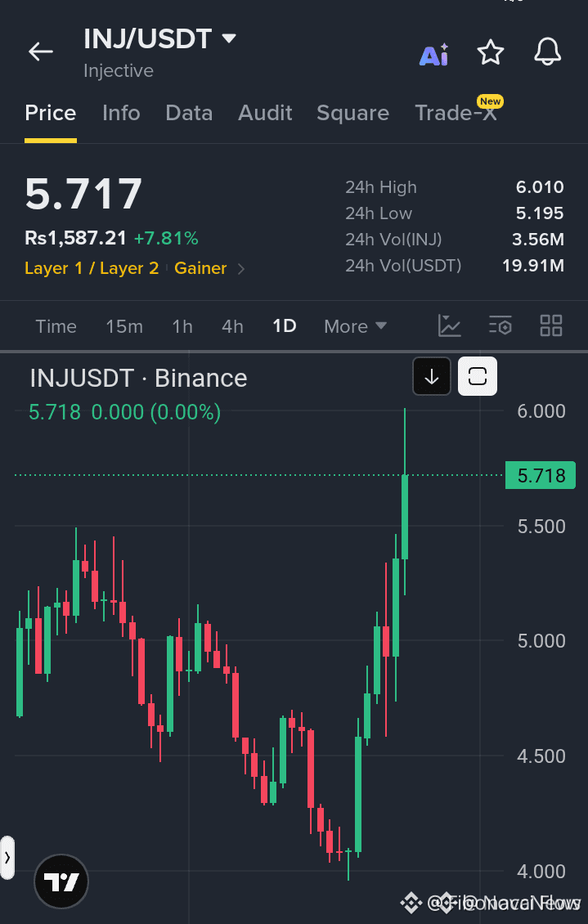Open the grid layout icon

pos(551,325)
